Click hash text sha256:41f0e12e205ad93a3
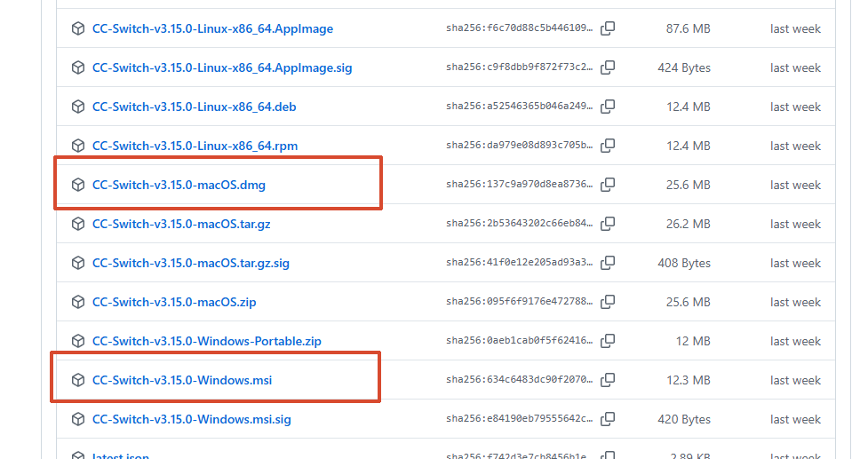 [519, 263]
